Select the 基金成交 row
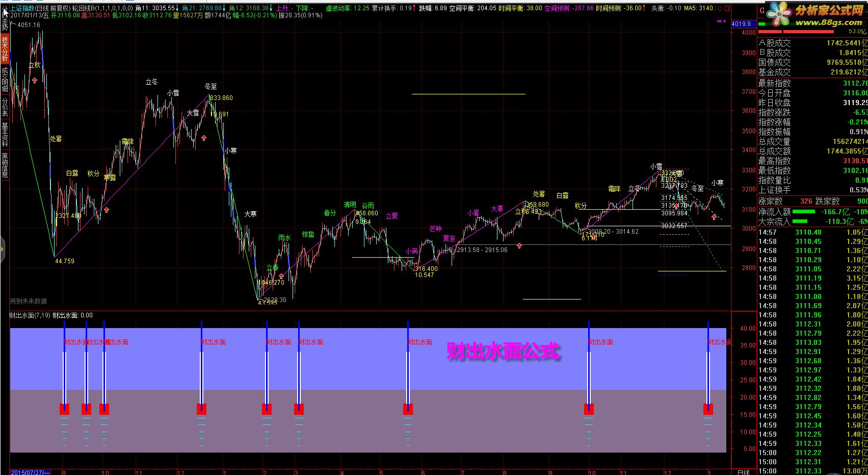Viewport: 868px width, 475px height. [812, 72]
